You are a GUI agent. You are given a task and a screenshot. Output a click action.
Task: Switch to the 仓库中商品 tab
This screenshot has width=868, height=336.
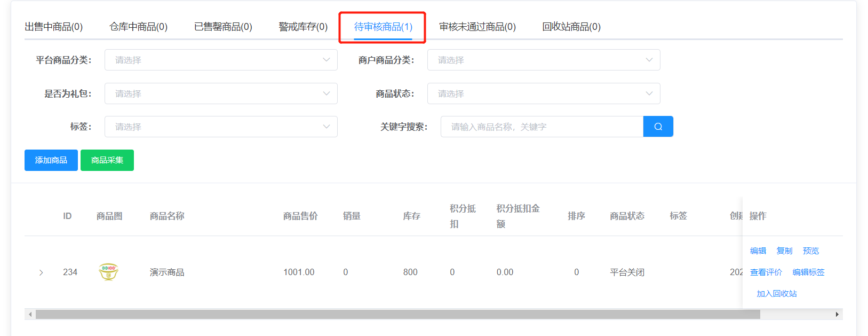(x=138, y=27)
